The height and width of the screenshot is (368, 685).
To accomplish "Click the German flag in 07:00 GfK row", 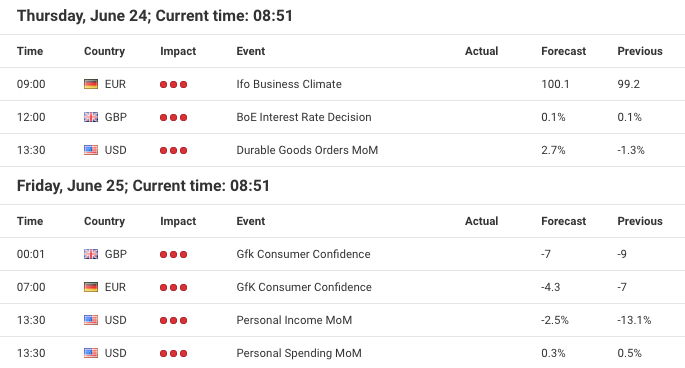I will pos(91,287).
